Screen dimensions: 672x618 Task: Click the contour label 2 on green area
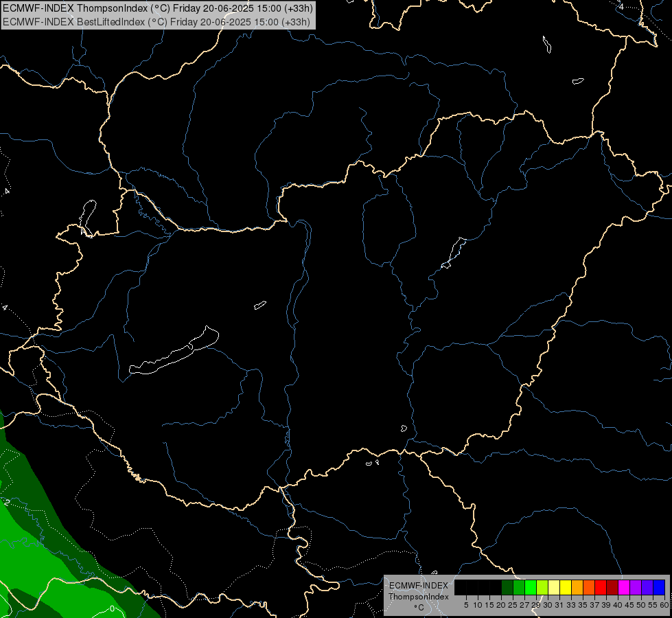[7, 502]
